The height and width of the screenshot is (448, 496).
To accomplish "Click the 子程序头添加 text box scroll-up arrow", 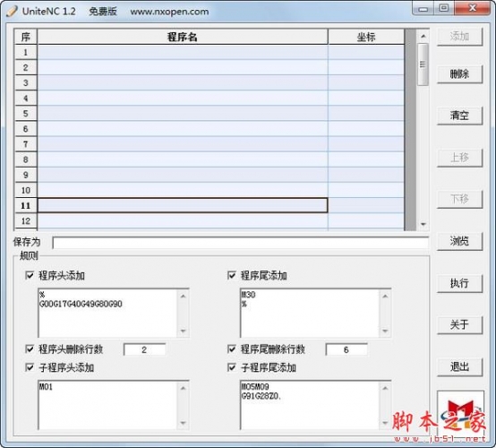I will pos(184,388).
